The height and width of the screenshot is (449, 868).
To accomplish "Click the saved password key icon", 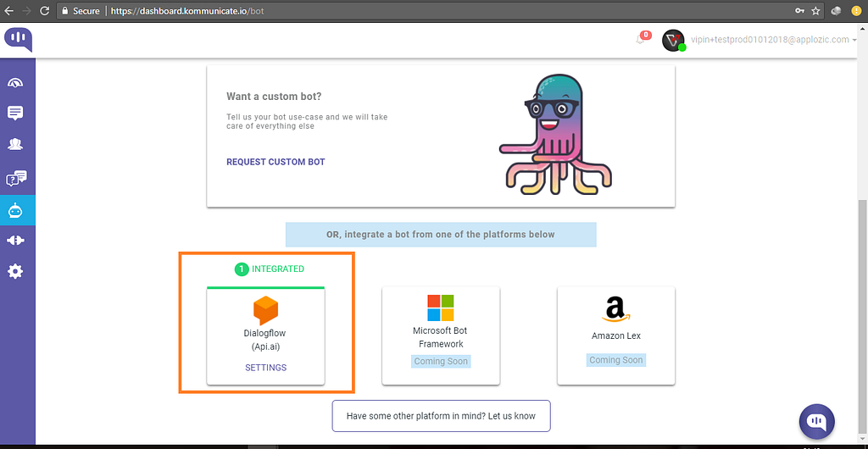I will coord(799,10).
